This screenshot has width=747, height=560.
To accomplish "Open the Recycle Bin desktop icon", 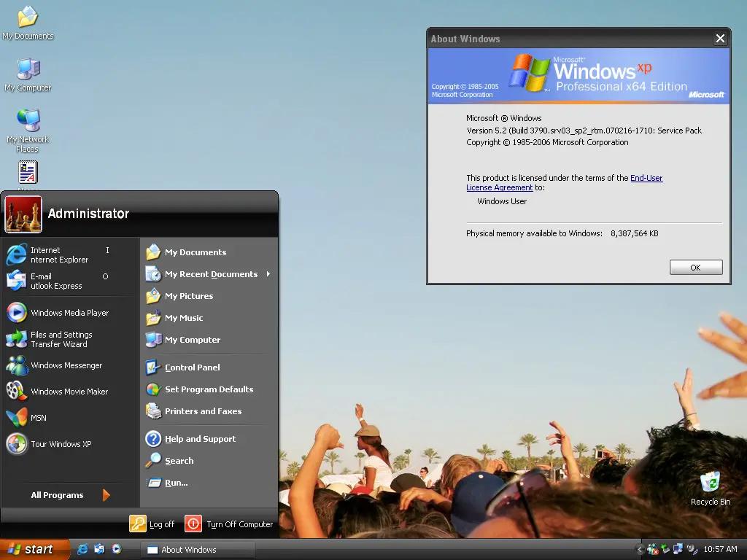I will 711,488.
